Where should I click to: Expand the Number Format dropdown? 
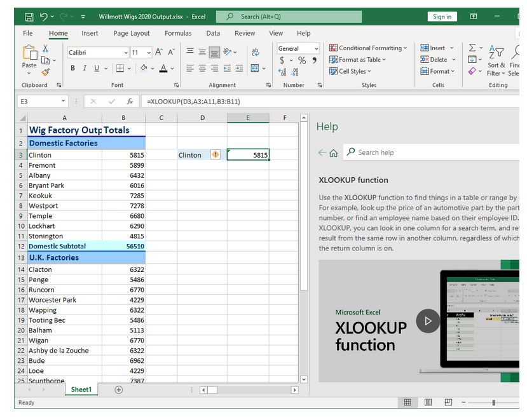tap(317, 48)
